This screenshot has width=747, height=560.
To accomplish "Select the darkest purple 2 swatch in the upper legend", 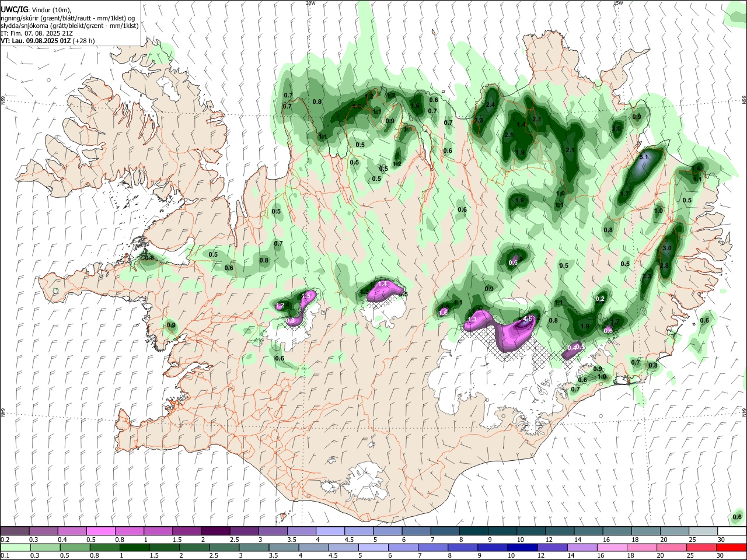I will [x=215, y=531].
